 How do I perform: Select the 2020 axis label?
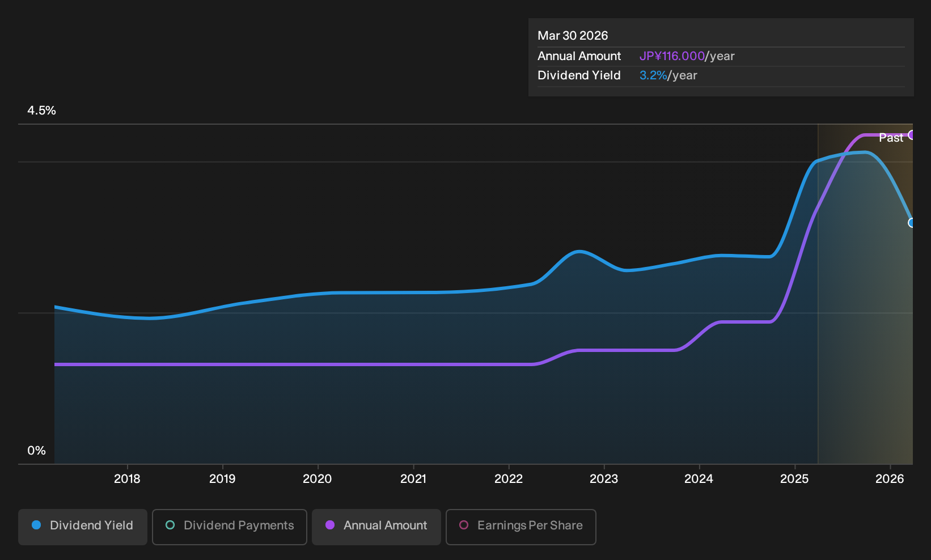point(318,479)
